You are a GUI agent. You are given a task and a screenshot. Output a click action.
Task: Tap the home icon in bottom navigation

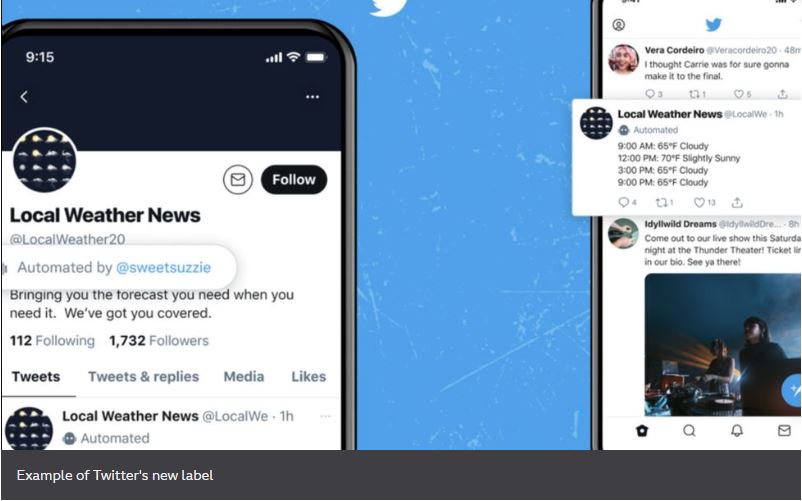pos(642,430)
